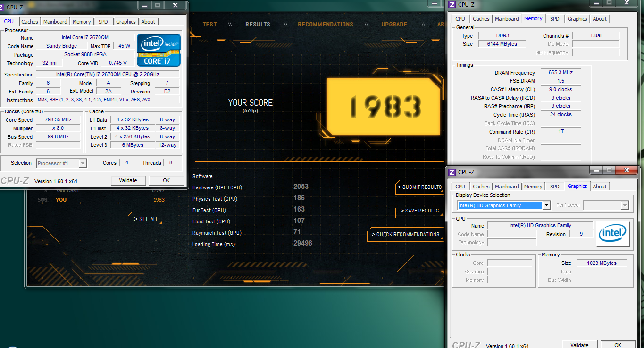Click OK button in CPU window
The width and height of the screenshot is (644, 348).
point(167,180)
